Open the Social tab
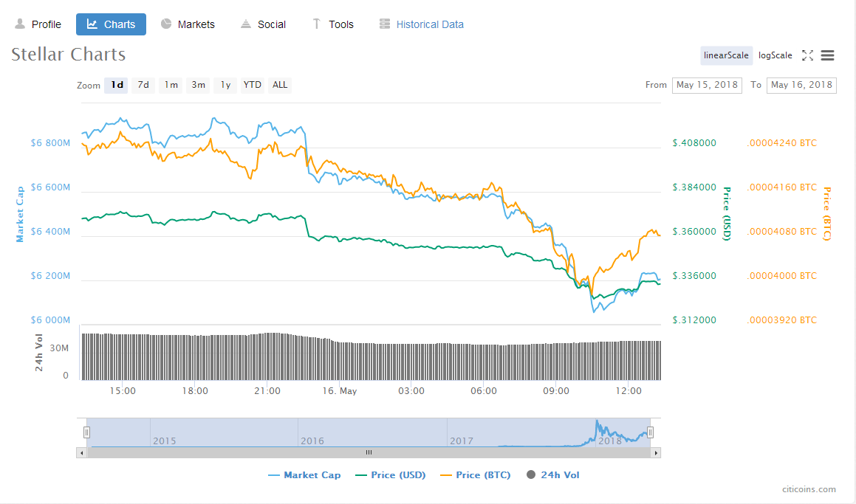The image size is (856, 504). pos(263,24)
